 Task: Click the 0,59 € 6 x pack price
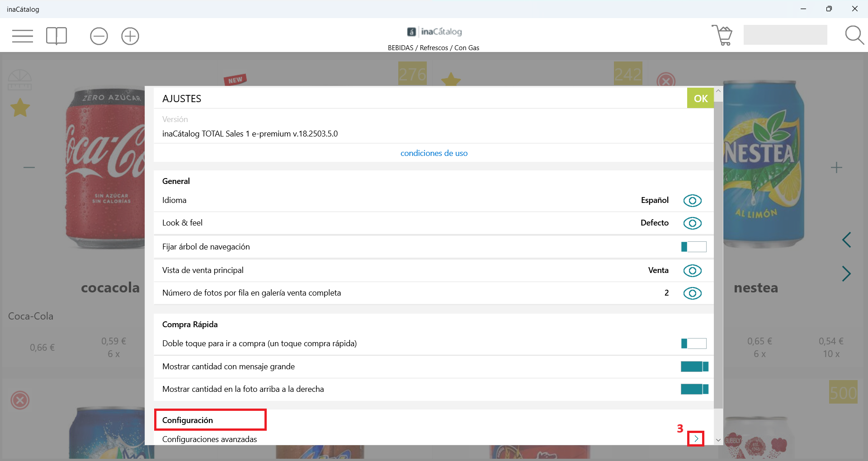(x=113, y=348)
